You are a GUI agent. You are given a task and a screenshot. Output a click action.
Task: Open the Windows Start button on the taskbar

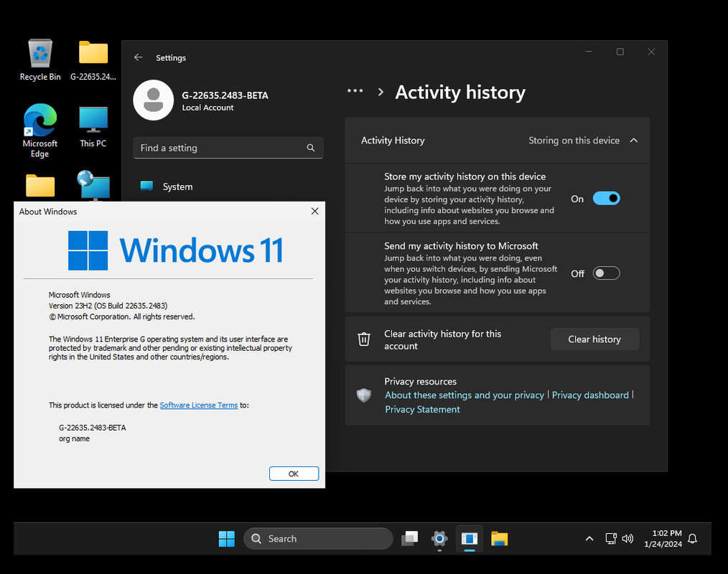(227, 539)
